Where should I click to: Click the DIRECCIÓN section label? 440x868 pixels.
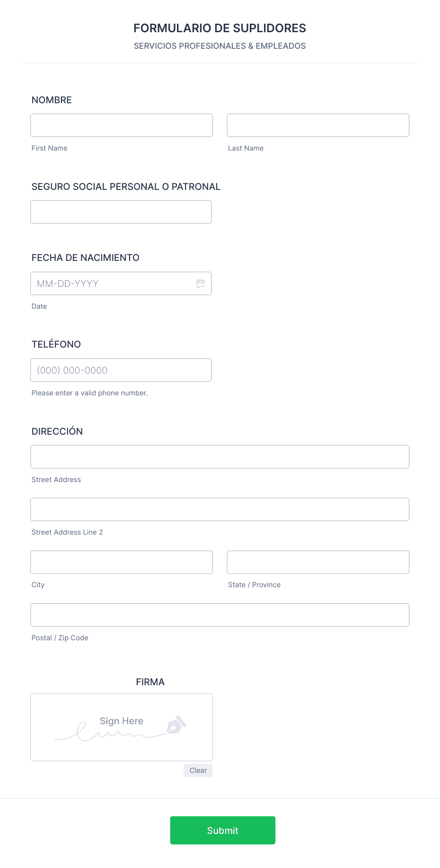pos(57,431)
